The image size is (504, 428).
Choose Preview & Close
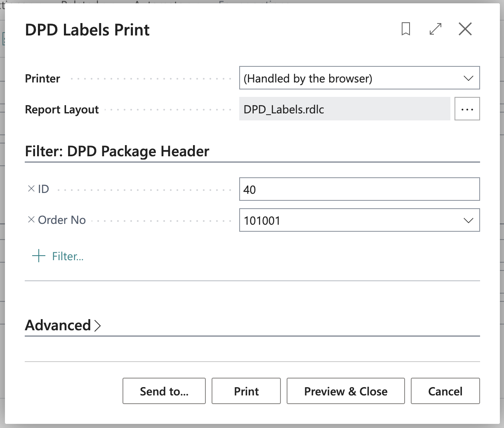pos(345,391)
